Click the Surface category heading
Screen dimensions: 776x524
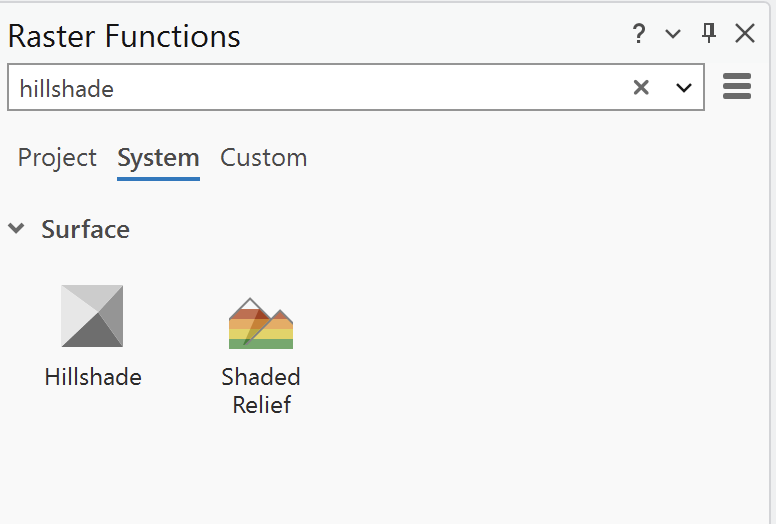click(x=85, y=229)
